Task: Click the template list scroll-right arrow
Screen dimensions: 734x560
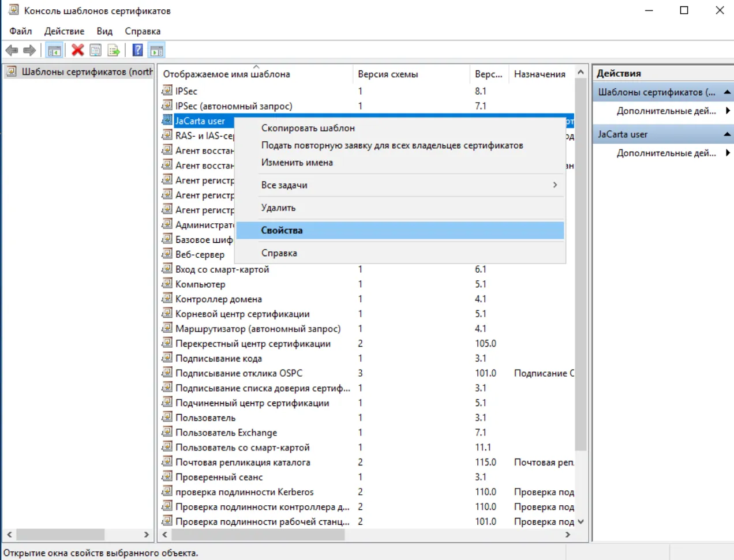Action: pyautogui.click(x=568, y=535)
